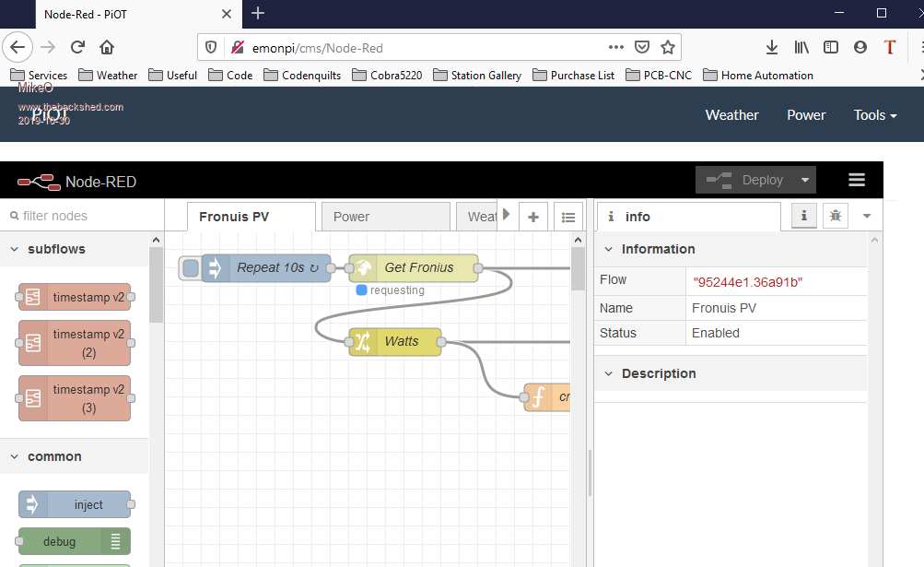The width and height of the screenshot is (924, 567).
Task: Open the Node-RED hamburger menu
Action: coord(856,180)
